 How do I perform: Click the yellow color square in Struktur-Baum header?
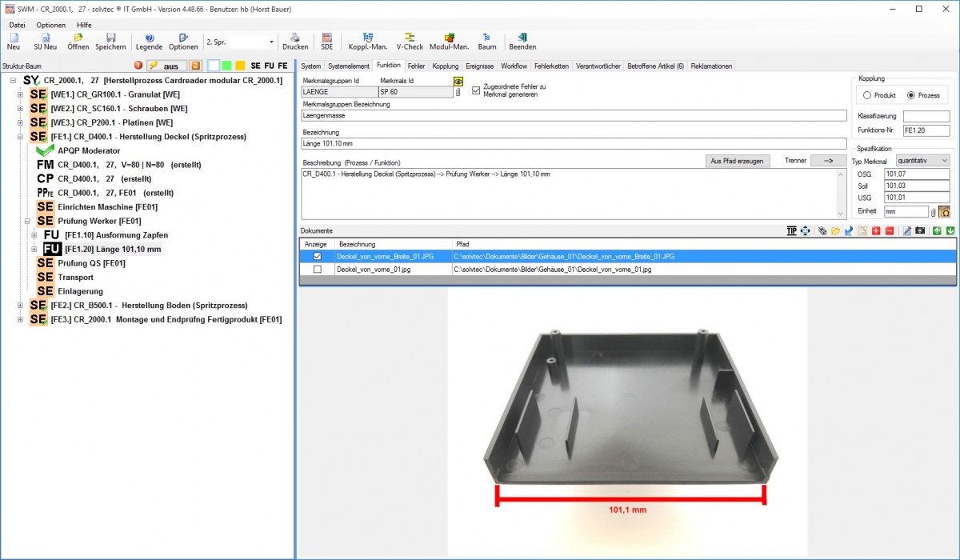pos(240,66)
